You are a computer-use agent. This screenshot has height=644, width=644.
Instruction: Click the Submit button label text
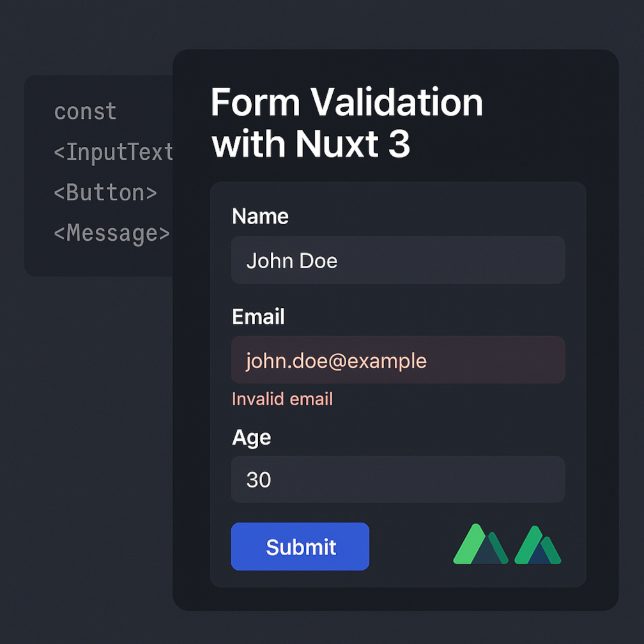(x=301, y=547)
